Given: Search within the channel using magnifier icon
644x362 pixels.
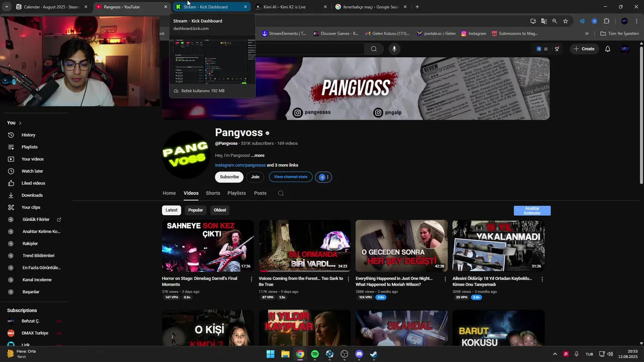Looking at the screenshot, I should [x=281, y=193].
